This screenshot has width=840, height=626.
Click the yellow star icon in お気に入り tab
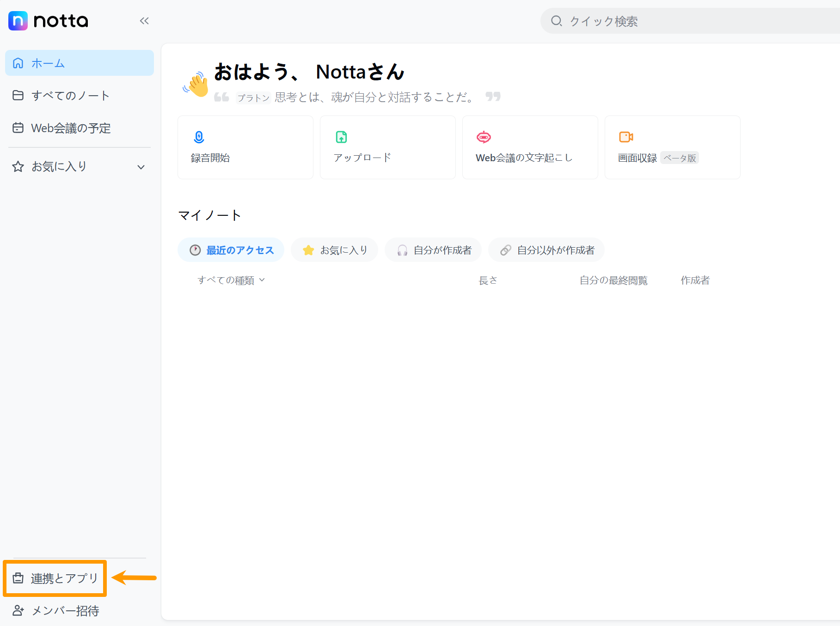(x=308, y=250)
